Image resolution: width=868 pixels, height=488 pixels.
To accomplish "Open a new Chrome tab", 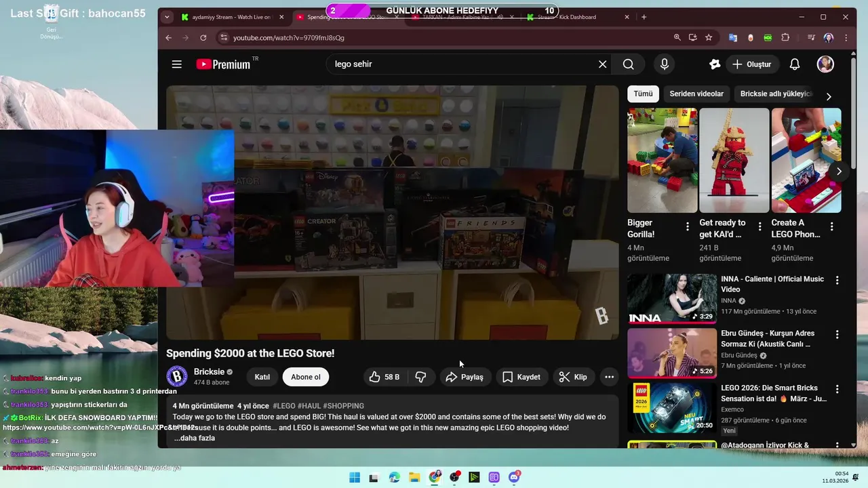I will click(x=644, y=17).
